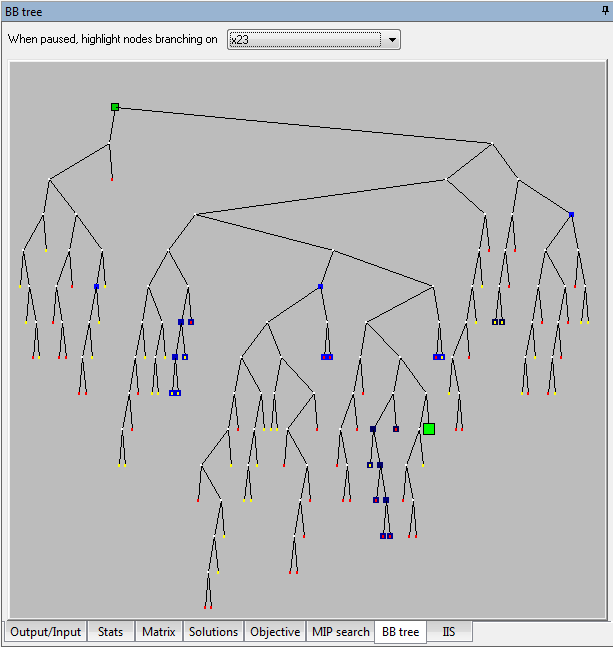Click the blue node on the far-right branch

(571, 215)
